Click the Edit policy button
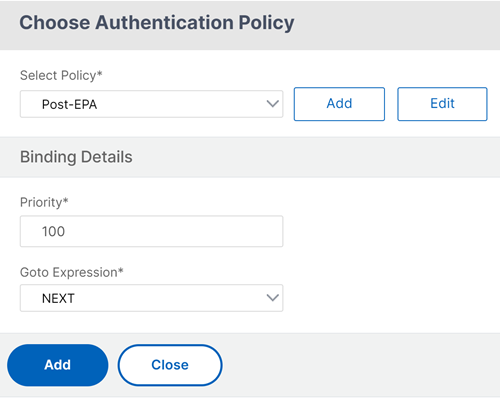Viewport: 500px width, 399px height. (x=442, y=104)
